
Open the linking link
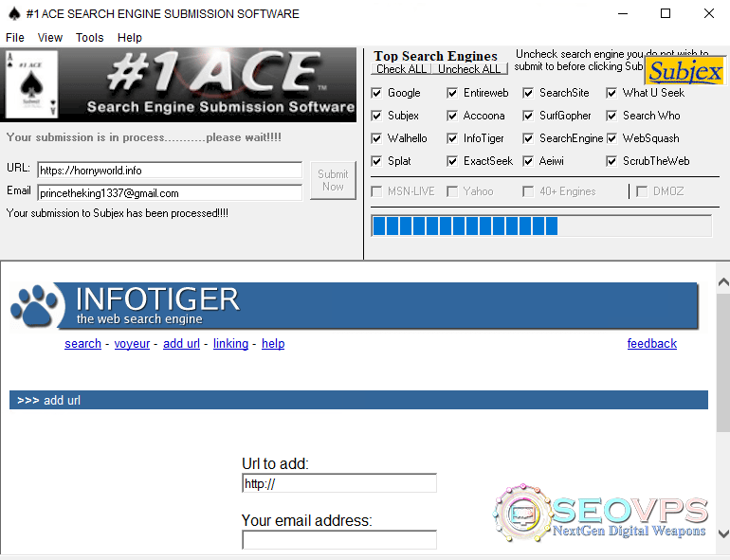tap(231, 344)
